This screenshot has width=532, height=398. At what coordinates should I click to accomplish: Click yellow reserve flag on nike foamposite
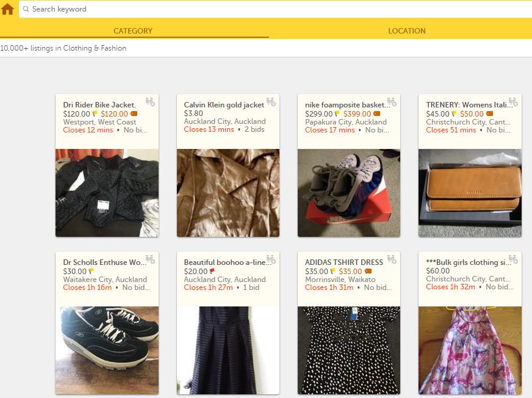point(337,114)
